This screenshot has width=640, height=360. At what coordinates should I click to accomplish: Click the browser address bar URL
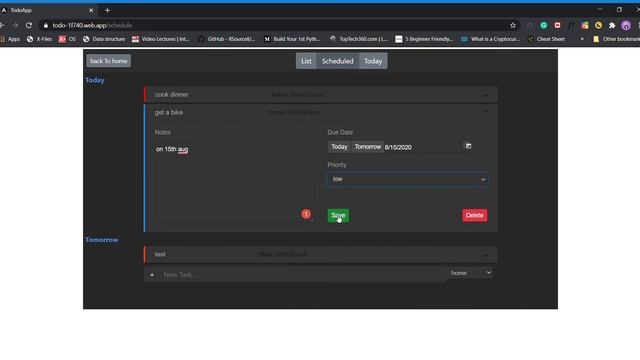[92, 25]
